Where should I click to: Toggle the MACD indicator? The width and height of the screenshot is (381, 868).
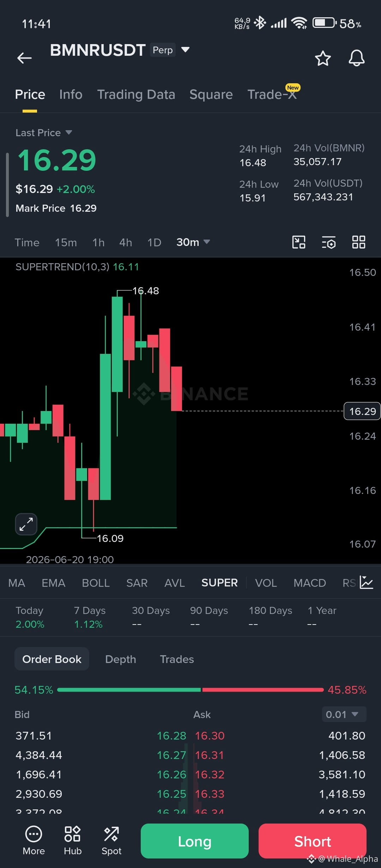pos(310,583)
